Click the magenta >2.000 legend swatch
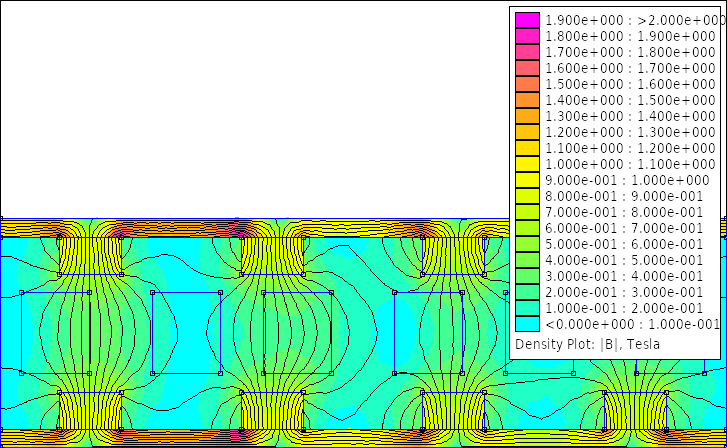 point(527,20)
